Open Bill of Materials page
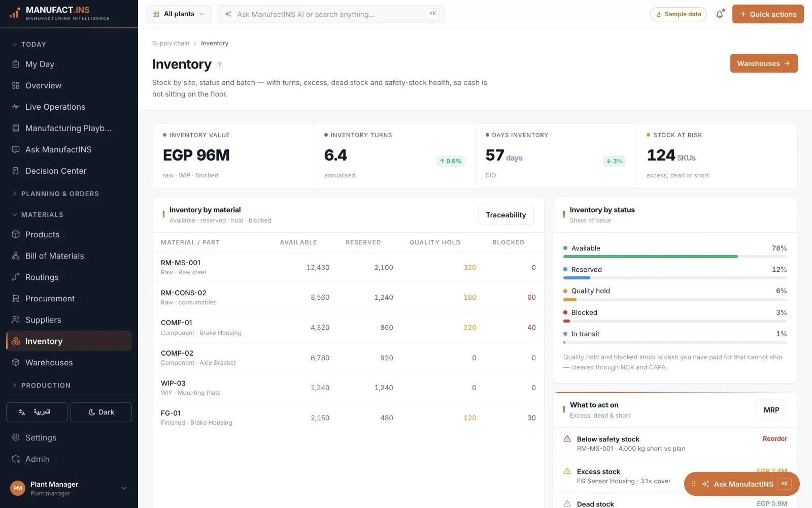This screenshot has height=508, width=812. click(69, 256)
